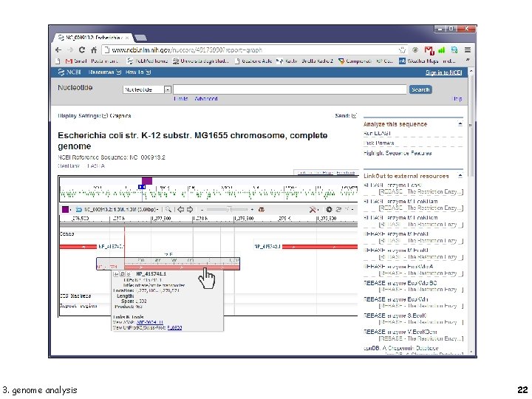532x399 pixels.
Task: Reload the NCBI page
Action: (x=82, y=50)
